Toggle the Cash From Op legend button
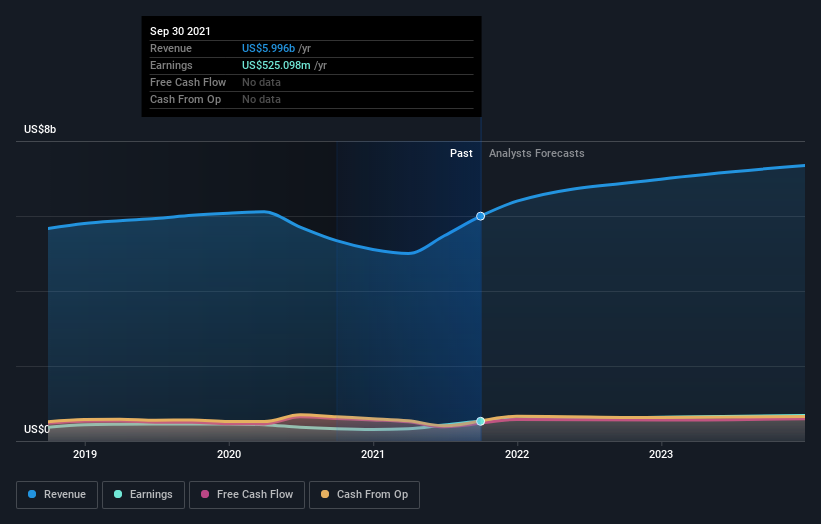Viewport: 821px width, 524px height. click(x=364, y=495)
